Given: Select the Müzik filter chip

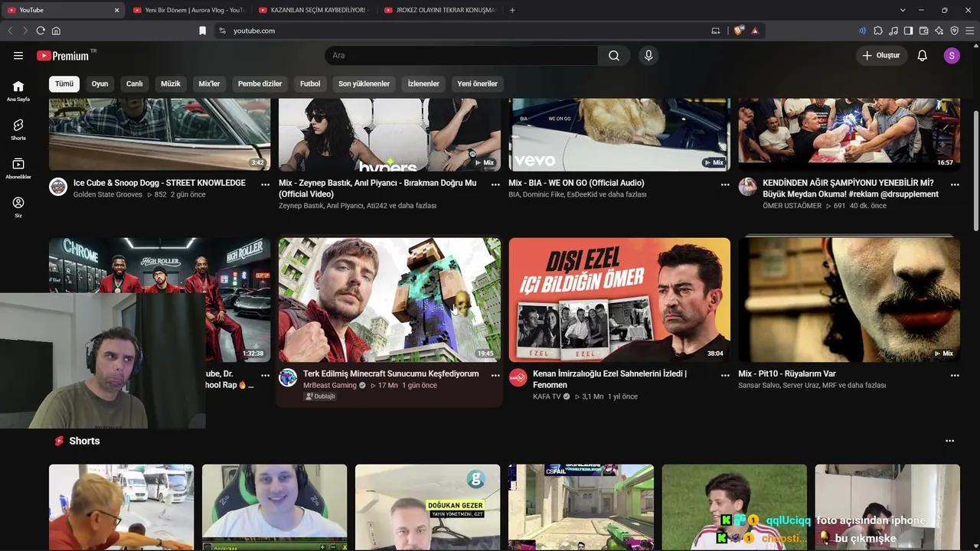Looking at the screenshot, I should tap(171, 83).
